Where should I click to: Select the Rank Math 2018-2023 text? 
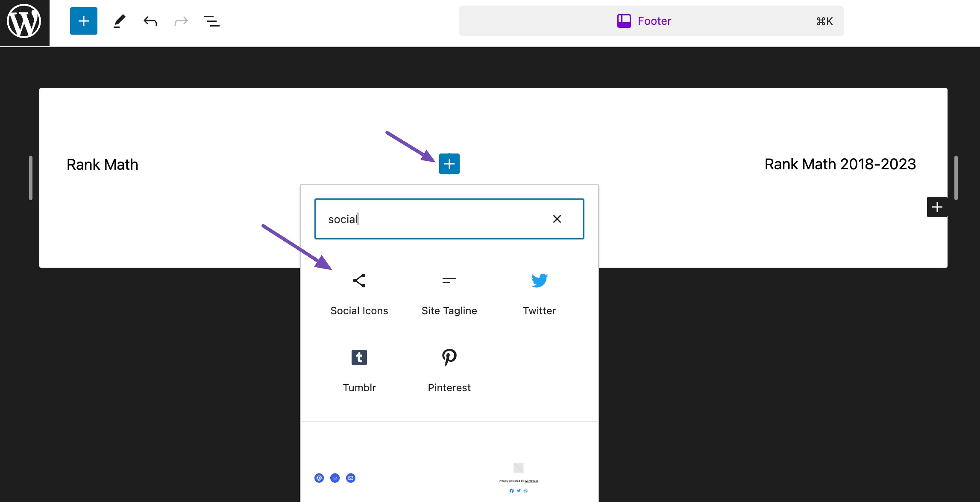point(840,164)
